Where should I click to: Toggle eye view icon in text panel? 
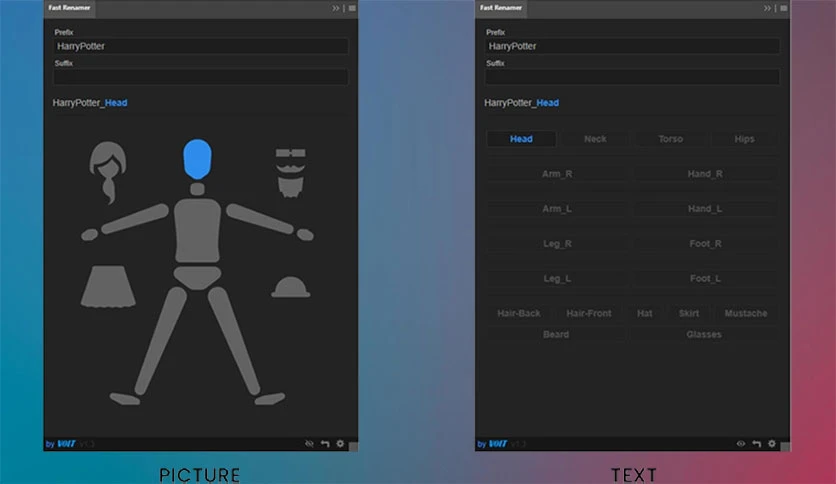pos(741,443)
